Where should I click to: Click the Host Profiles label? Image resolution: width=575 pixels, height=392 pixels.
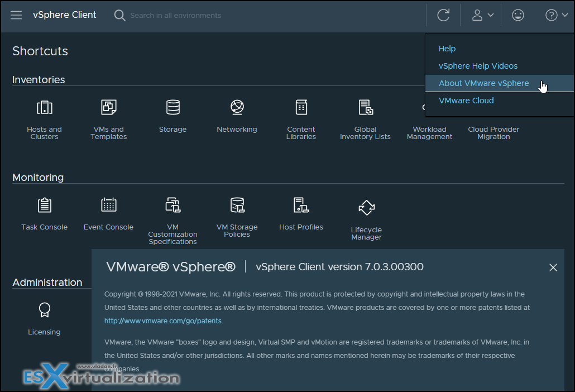tap(301, 227)
